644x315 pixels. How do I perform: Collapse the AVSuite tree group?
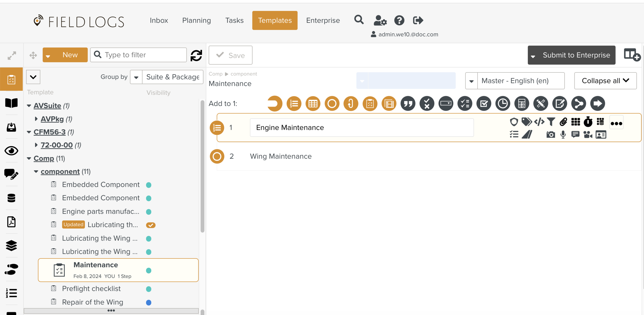coord(29,106)
